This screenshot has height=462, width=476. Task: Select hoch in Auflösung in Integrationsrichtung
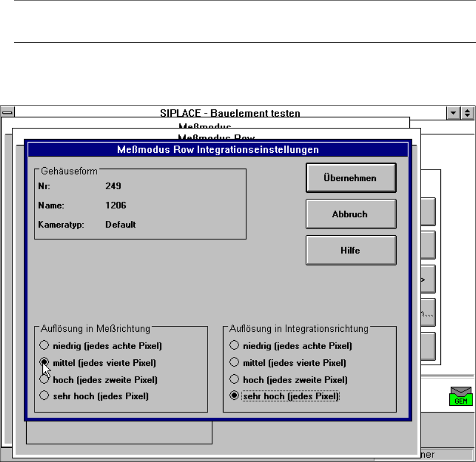click(289, 380)
